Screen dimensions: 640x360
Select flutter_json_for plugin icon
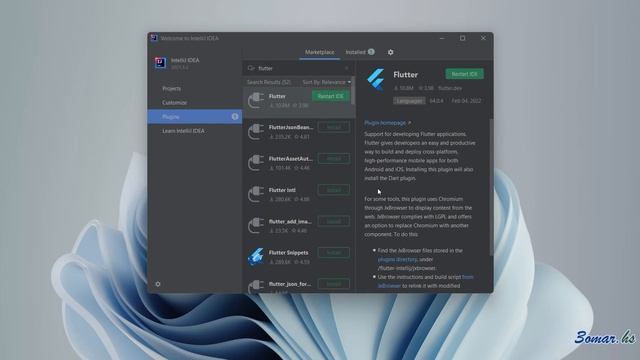[256, 286]
